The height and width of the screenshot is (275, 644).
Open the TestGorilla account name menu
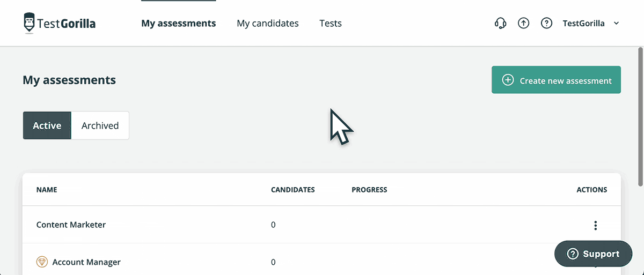[x=583, y=24]
